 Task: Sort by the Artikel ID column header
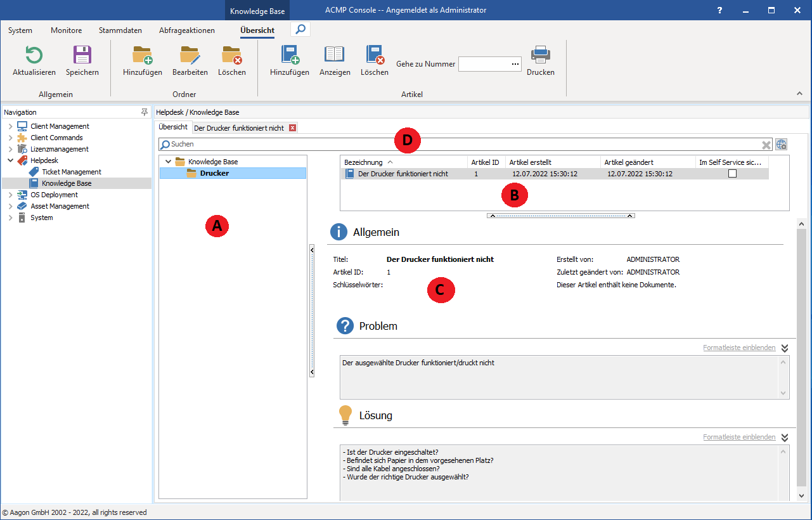486,162
